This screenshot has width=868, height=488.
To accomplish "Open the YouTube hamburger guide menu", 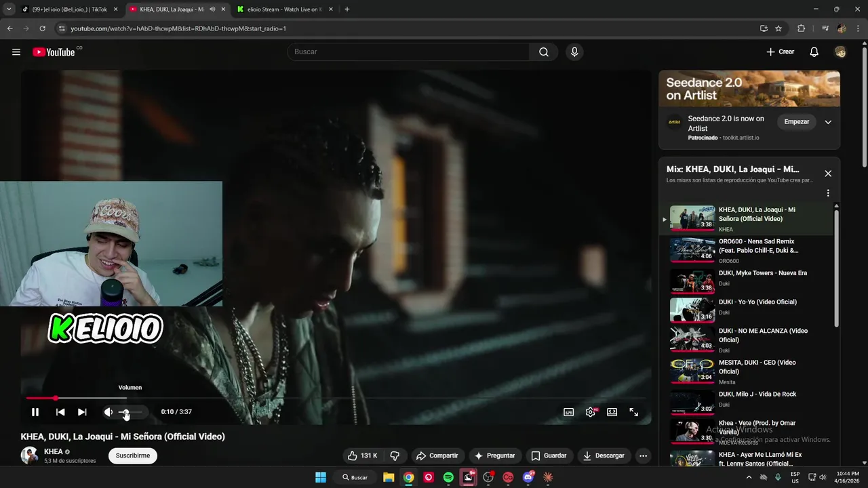I will [x=16, y=52].
